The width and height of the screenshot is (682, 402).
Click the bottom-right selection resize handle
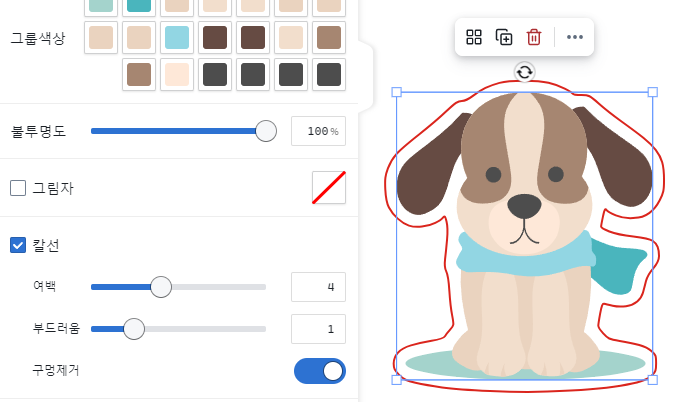(653, 380)
